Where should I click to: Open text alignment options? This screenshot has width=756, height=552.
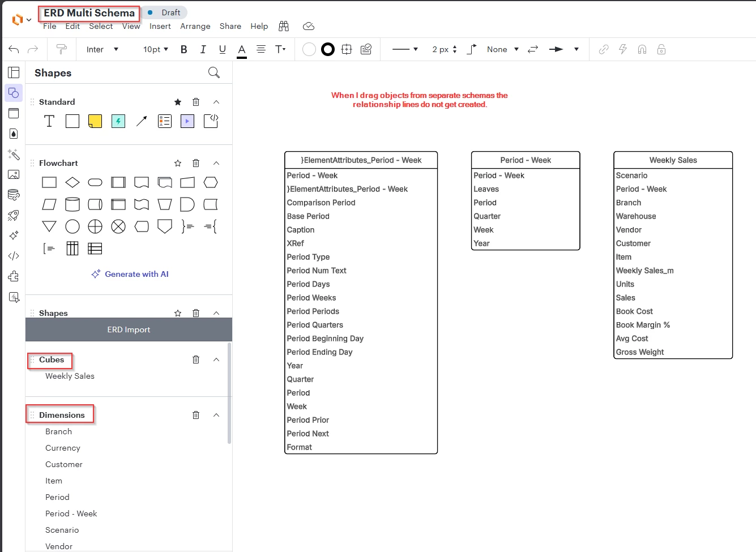[261, 49]
